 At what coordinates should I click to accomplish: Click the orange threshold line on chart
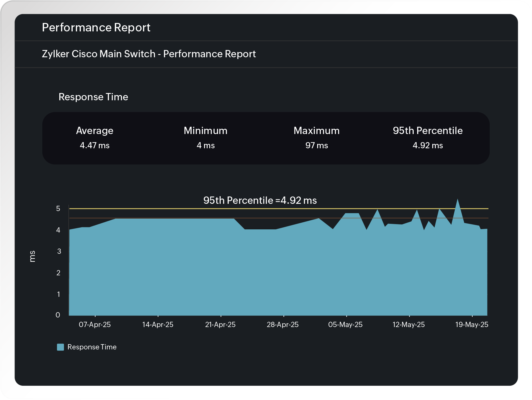(262, 219)
